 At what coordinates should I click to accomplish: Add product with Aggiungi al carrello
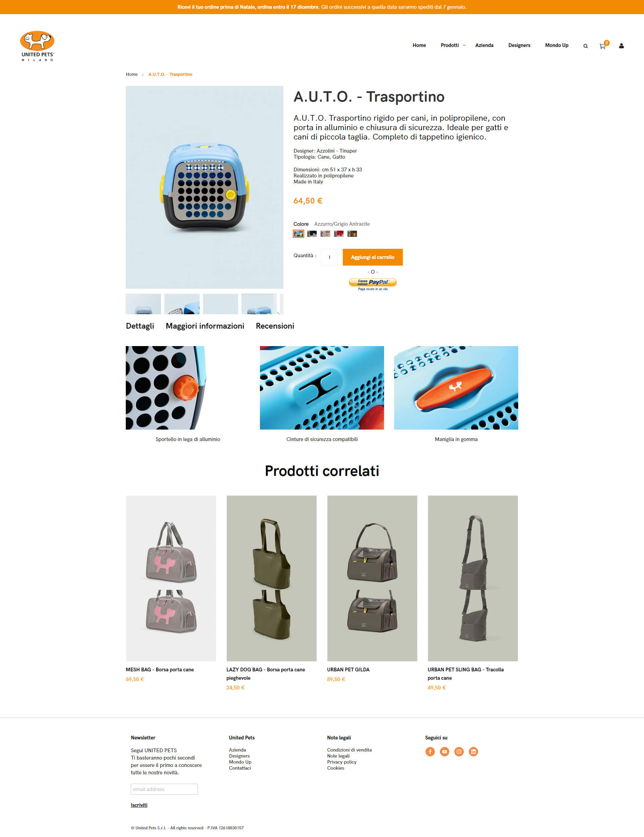(373, 257)
